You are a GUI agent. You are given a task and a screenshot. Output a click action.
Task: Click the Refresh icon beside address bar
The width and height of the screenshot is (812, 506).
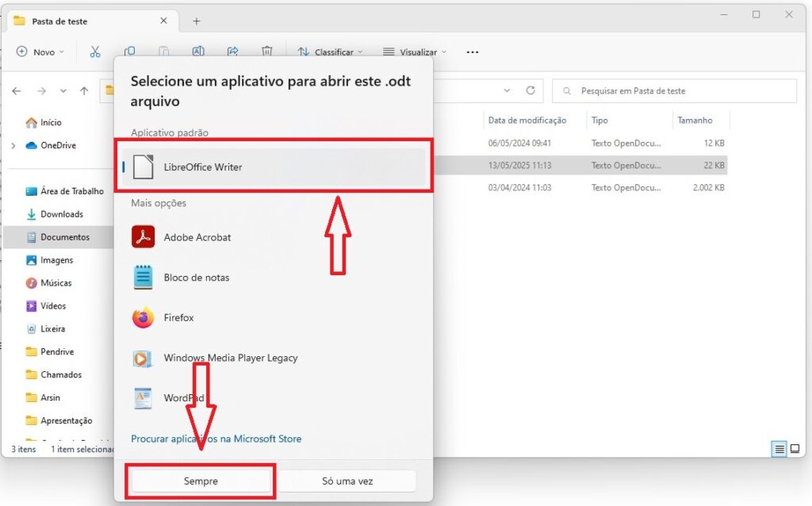tap(530, 90)
